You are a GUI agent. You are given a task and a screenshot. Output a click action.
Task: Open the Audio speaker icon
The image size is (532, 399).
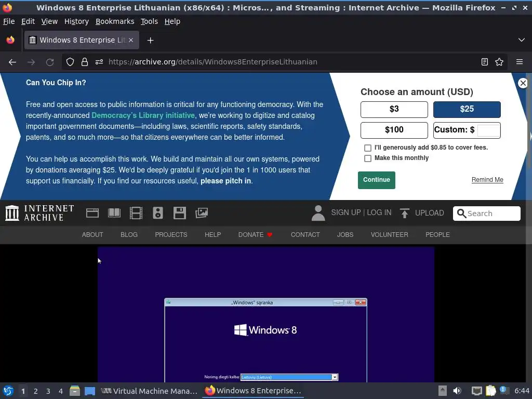[158, 213]
